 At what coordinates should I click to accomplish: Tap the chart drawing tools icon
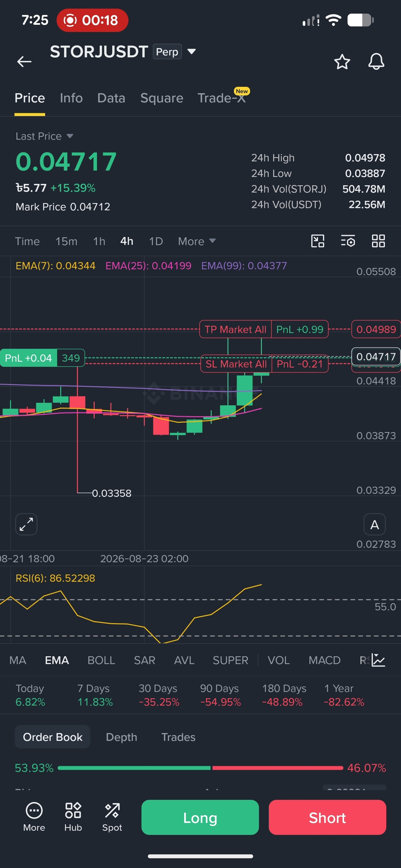317,241
